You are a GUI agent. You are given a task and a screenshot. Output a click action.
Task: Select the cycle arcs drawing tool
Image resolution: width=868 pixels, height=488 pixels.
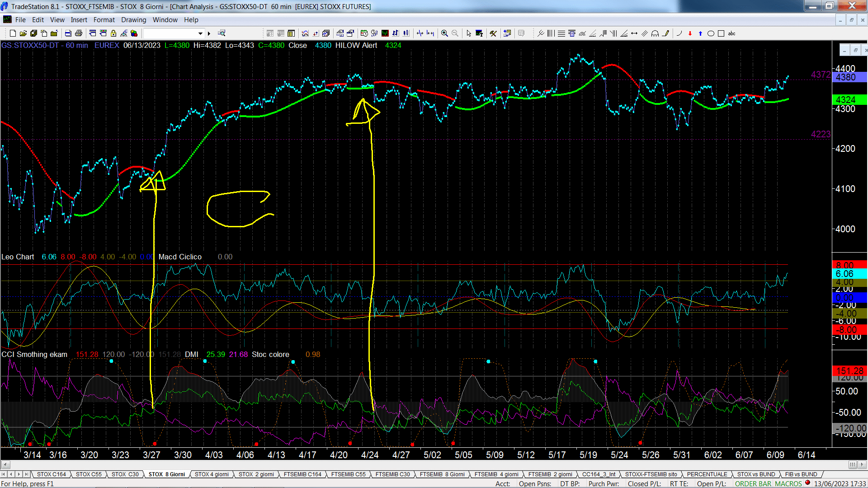pyautogui.click(x=655, y=33)
